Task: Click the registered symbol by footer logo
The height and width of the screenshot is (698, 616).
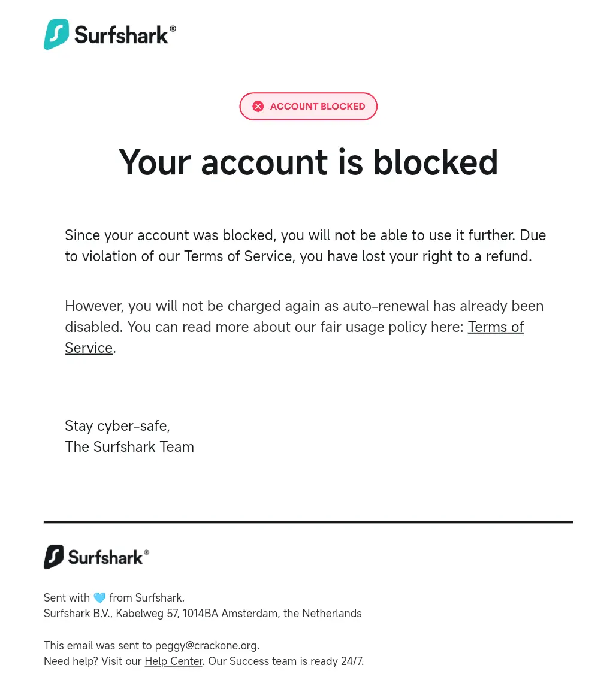Action: (146, 552)
